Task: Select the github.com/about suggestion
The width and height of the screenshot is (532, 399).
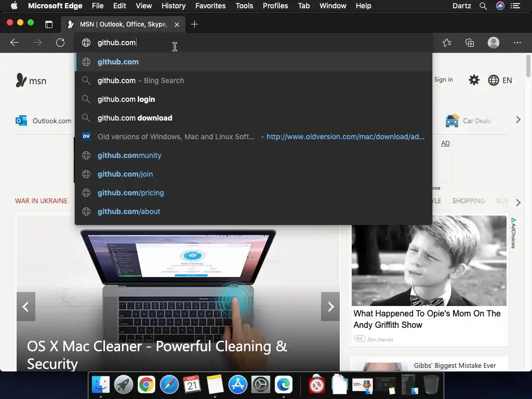Action: [254, 211]
